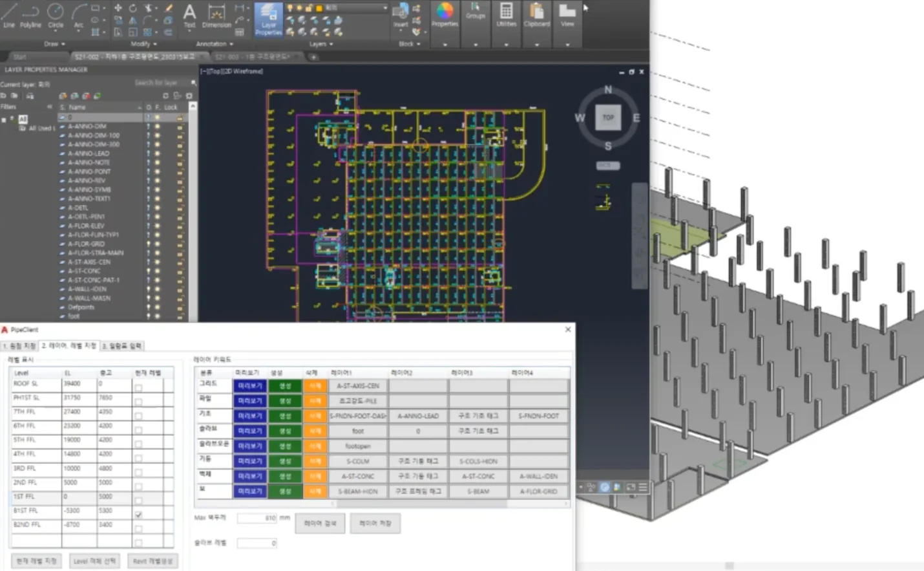
Task: Click the '레이어 검색' button
Action: 320,523
